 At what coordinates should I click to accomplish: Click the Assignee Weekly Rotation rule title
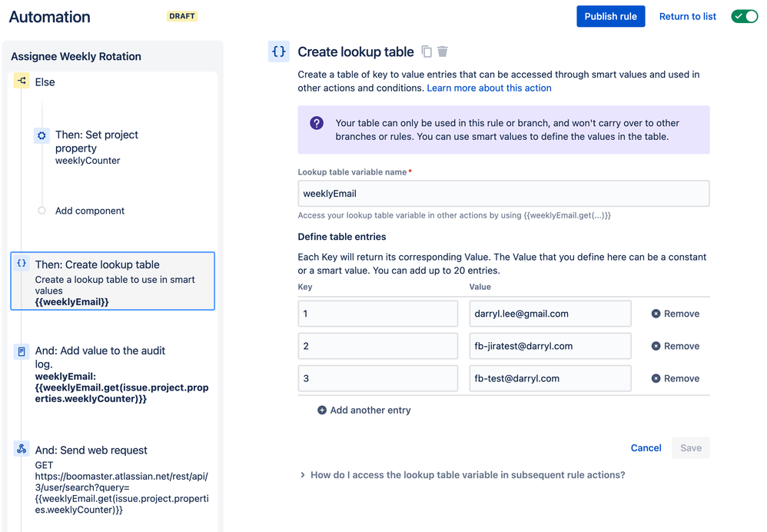[x=76, y=56]
